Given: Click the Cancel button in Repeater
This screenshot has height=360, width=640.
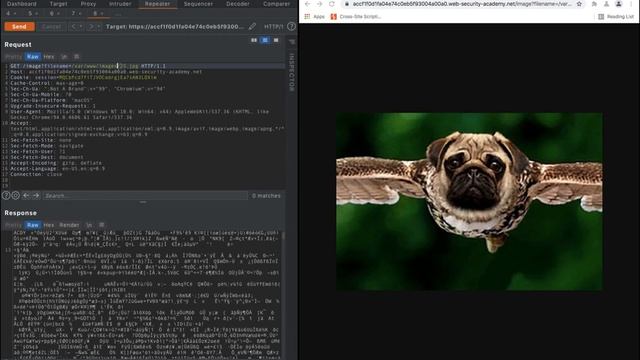Looking at the screenshot, I should point(51,27).
